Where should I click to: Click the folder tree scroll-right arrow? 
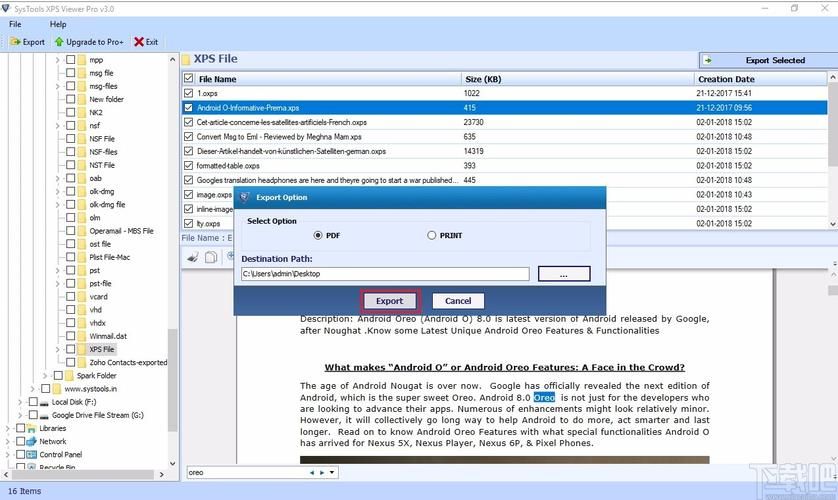[x=161, y=474]
